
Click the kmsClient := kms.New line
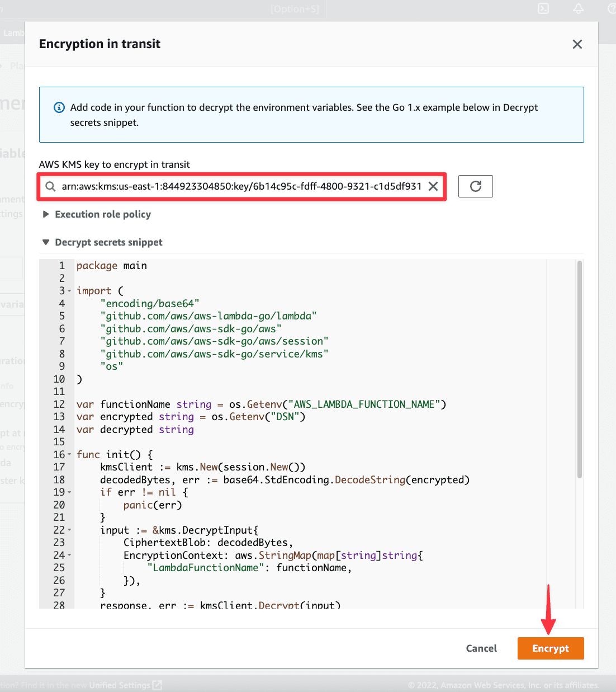click(x=203, y=467)
